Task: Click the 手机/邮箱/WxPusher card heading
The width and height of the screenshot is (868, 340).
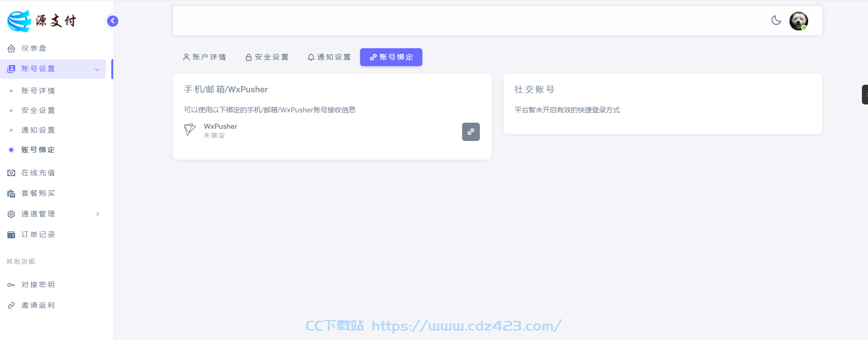Action: [226, 89]
